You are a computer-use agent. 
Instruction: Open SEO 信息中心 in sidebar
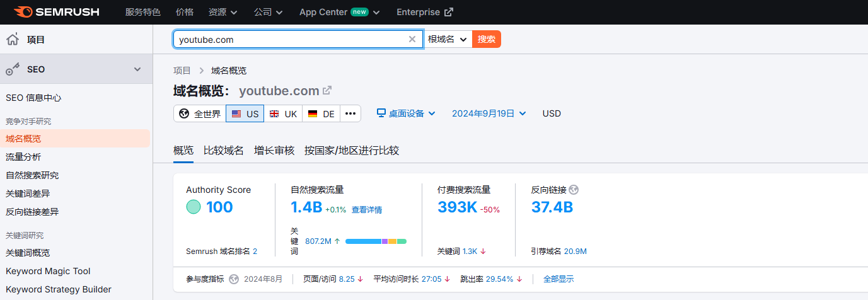(x=33, y=98)
